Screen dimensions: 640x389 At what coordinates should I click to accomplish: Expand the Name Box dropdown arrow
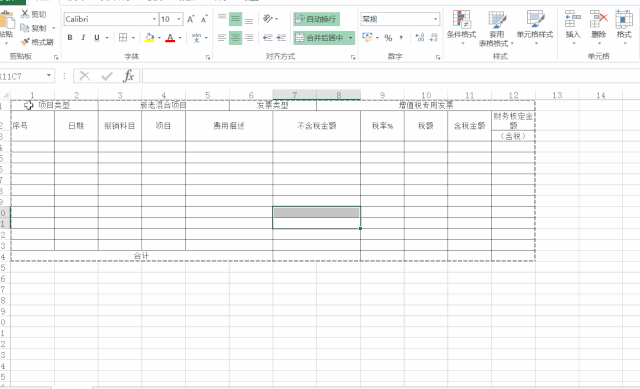pyautogui.click(x=49, y=76)
